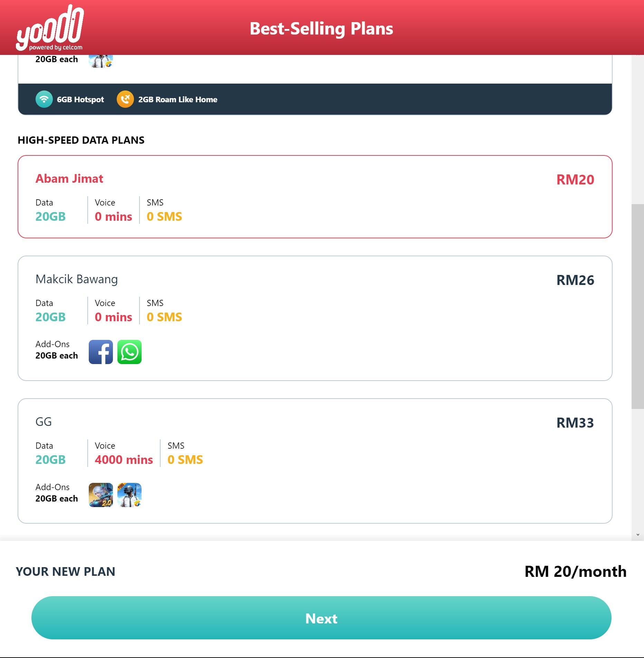The image size is (644, 658).
Task: Click the partially visible PUBG icon at the top
Action: 101,61
